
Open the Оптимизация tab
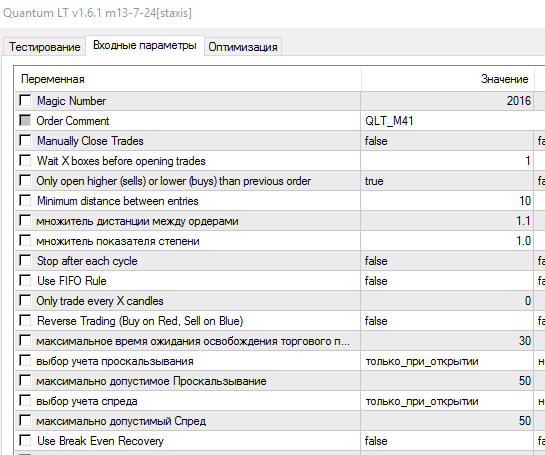pyautogui.click(x=243, y=47)
